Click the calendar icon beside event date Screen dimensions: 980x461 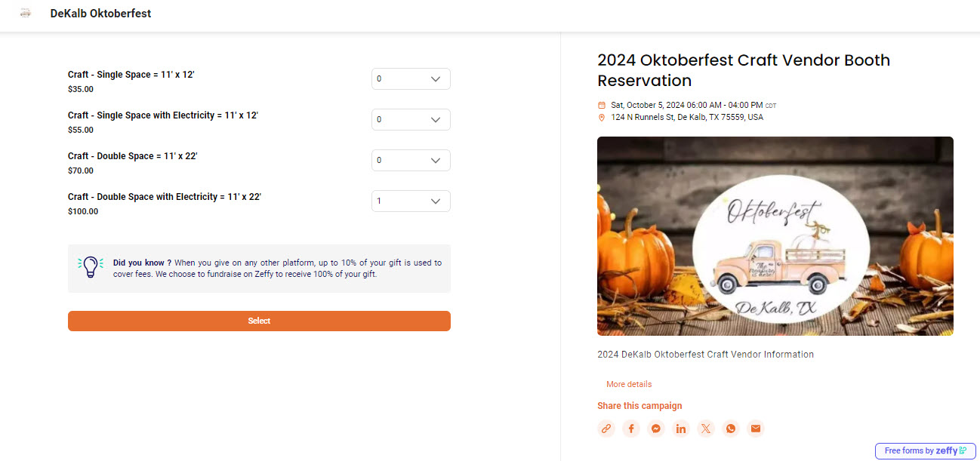point(602,105)
